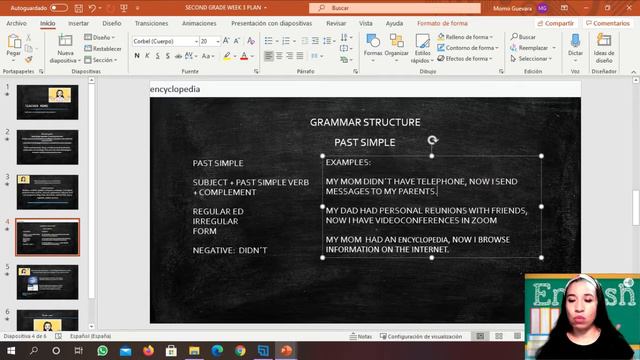Open the font size dropdown showing 20
This screenshot has width=640, height=360.
coord(218,42)
